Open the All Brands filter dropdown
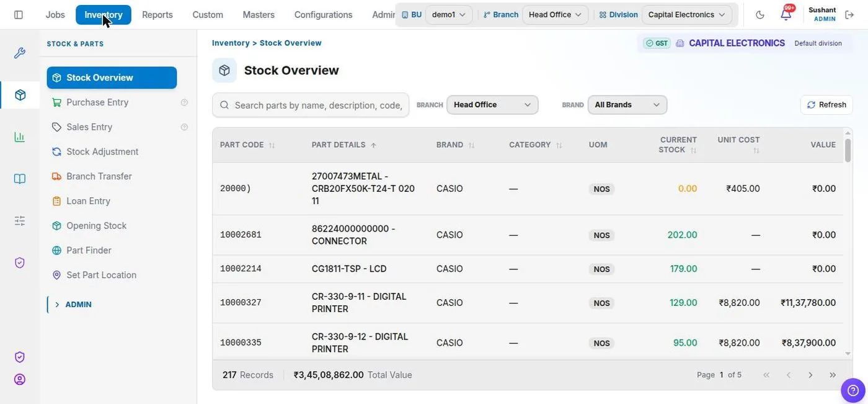 point(627,105)
